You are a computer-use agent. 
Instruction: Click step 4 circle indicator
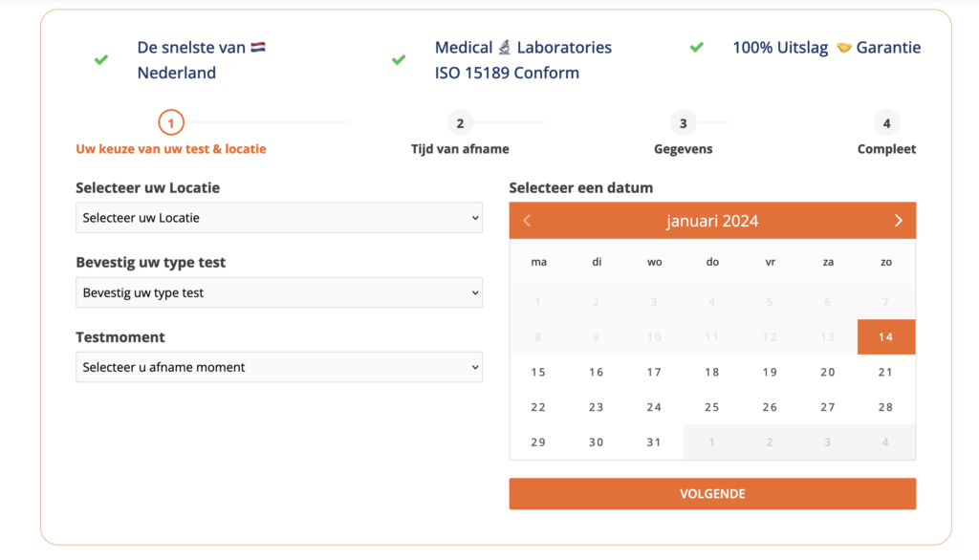click(886, 122)
